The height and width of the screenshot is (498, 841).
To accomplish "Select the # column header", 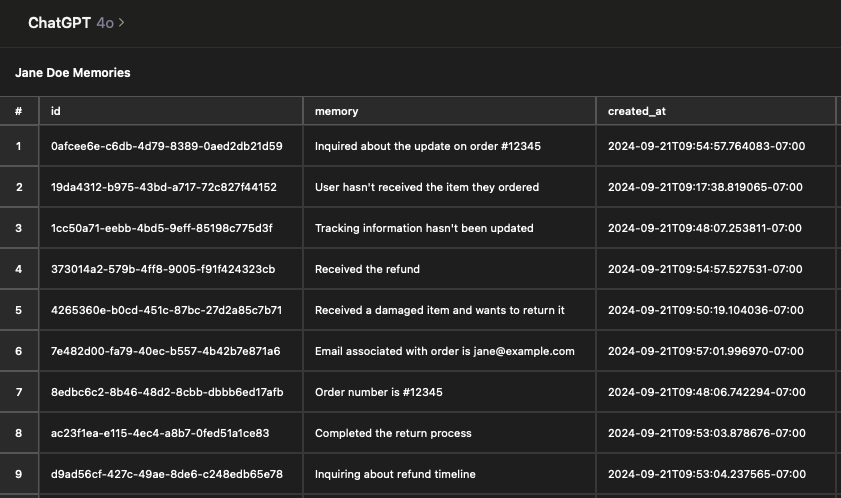I will pos(19,111).
